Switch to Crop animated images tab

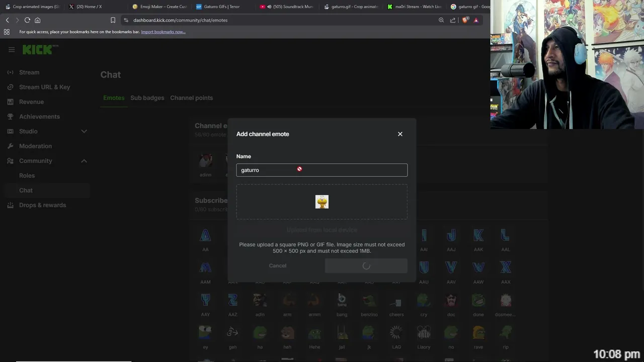pos(32,7)
